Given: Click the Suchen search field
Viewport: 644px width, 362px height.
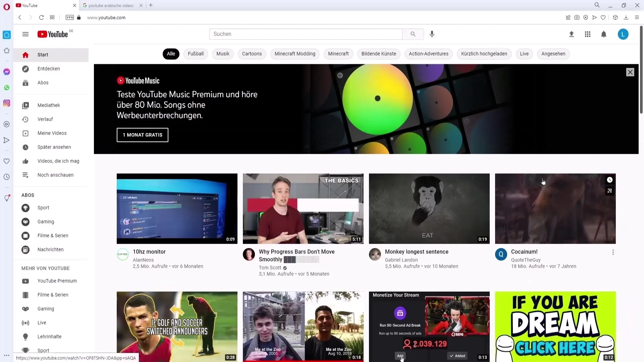Looking at the screenshot, I should [306, 34].
